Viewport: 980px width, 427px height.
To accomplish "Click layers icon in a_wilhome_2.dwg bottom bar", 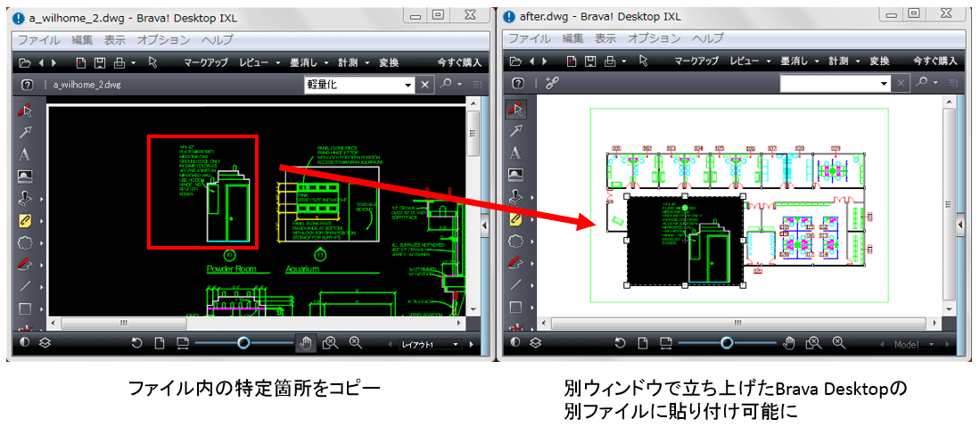I will click(45, 343).
